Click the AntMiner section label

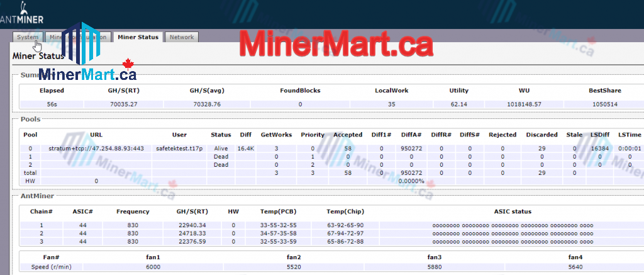(x=37, y=196)
